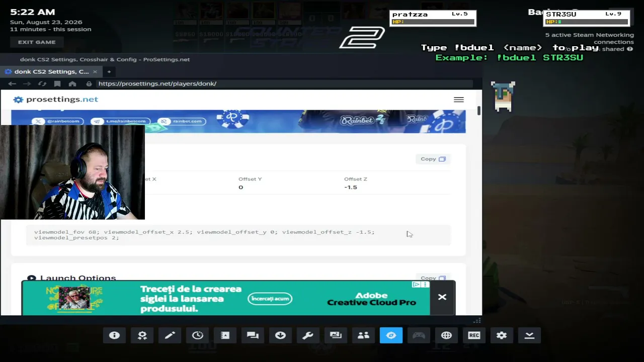
Task: Click the @rainbetcom X link in the banner
Action: 59,121
